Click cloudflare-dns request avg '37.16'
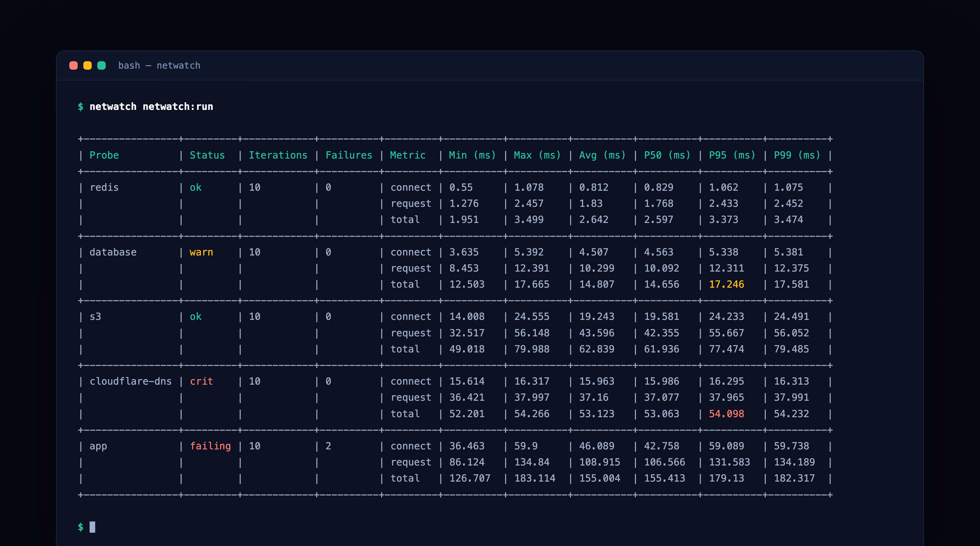The image size is (980, 546). point(594,397)
